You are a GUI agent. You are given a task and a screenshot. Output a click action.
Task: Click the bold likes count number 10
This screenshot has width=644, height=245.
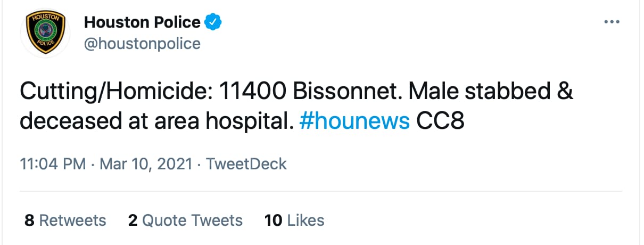273,220
